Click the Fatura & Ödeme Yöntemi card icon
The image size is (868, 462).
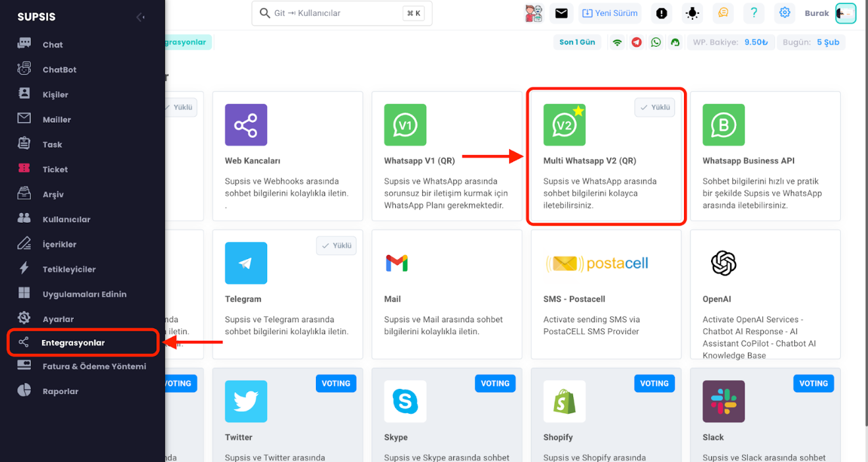point(24,365)
